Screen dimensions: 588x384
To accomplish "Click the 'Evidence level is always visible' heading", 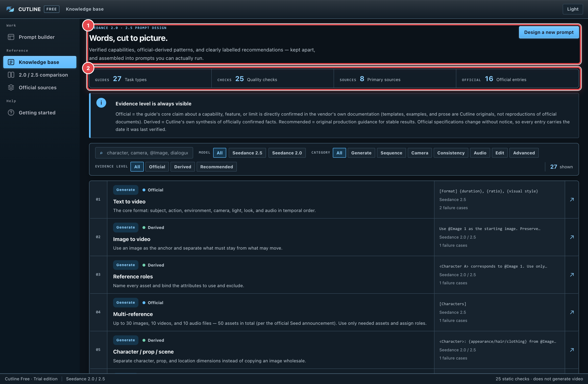I will pos(153,104).
